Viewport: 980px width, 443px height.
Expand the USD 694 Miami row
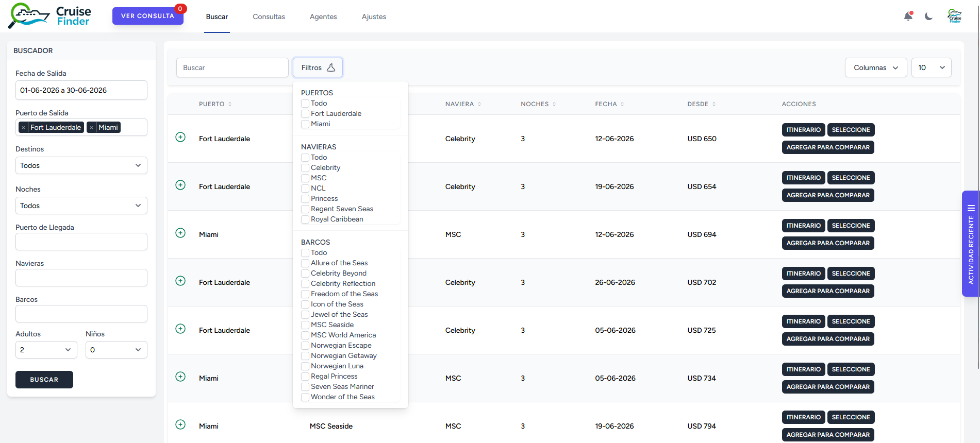tap(180, 233)
